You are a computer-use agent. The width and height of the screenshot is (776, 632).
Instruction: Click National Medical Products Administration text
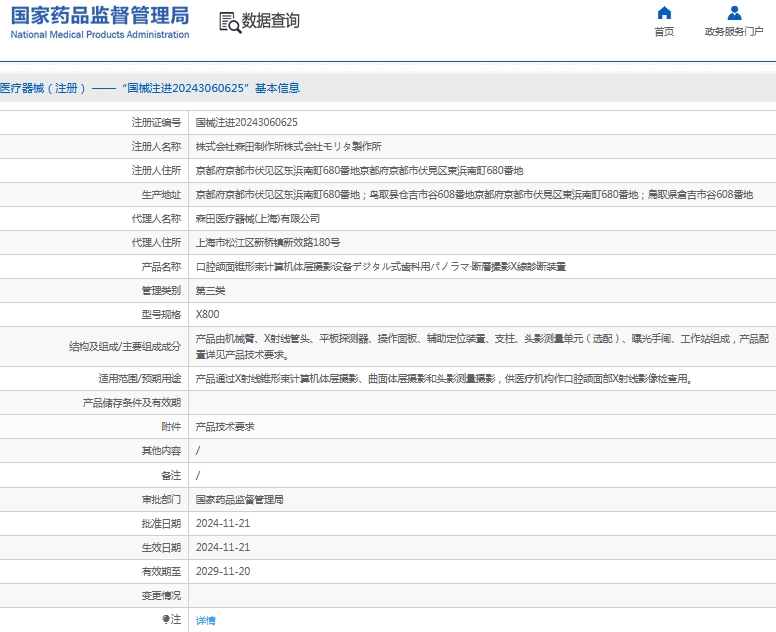pos(100,35)
